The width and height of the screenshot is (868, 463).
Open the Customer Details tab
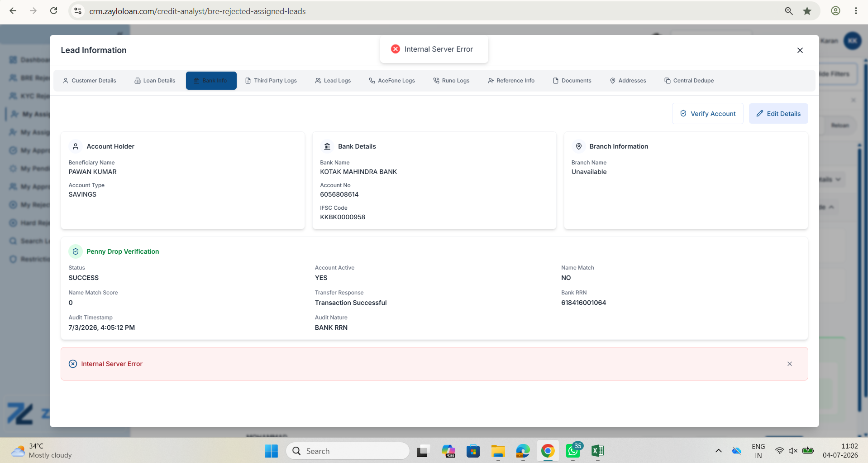(90, 81)
